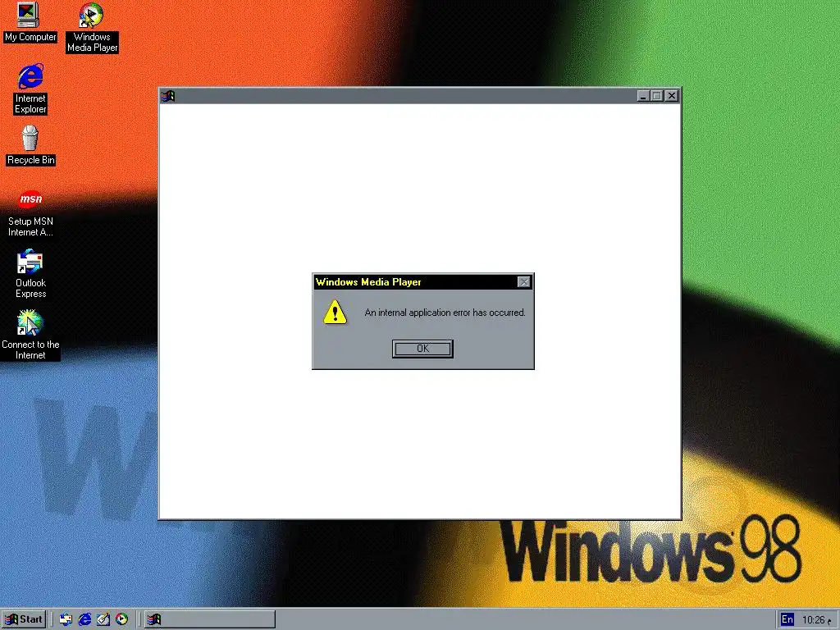Click the untitled window's taskbar button

[x=209, y=619]
